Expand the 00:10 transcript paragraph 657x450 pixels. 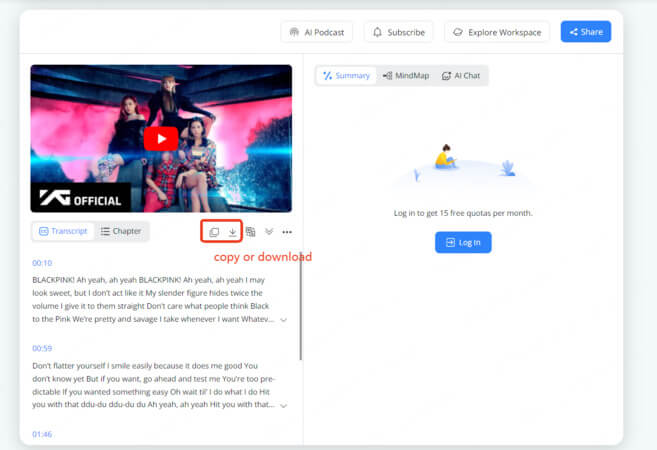click(x=284, y=320)
